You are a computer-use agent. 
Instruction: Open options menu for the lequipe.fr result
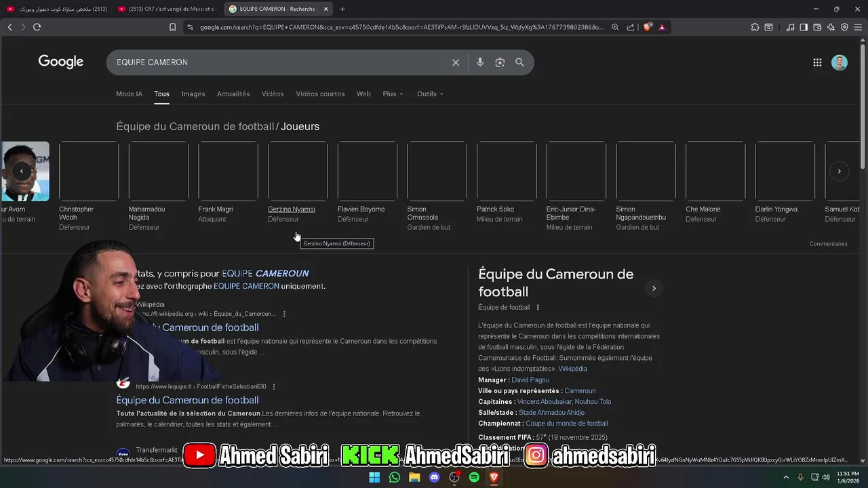coord(274,386)
